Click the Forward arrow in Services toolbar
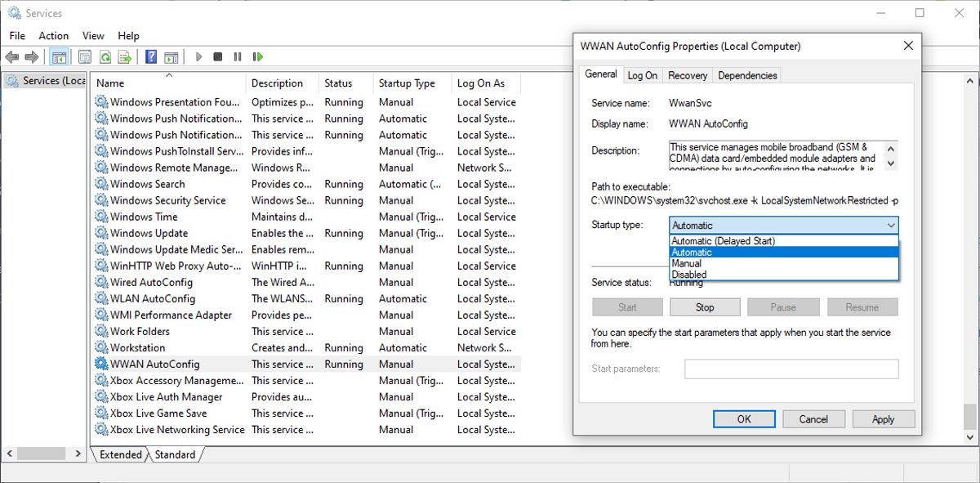980x483 pixels. pyautogui.click(x=32, y=57)
